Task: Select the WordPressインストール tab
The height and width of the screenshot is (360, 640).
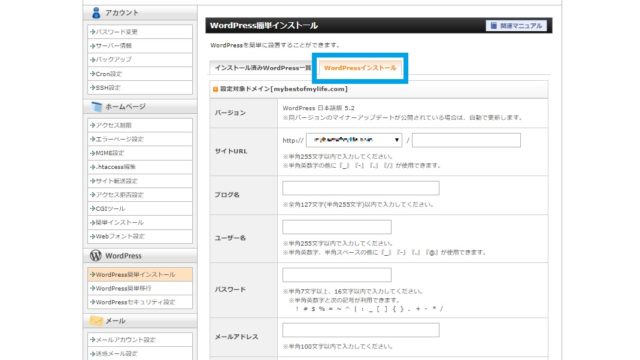Action: (x=360, y=68)
